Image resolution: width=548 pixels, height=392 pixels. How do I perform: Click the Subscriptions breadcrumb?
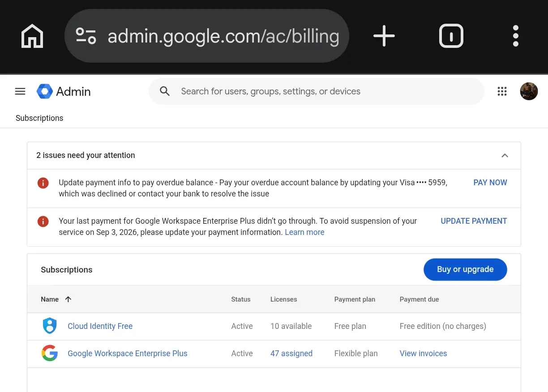[39, 118]
